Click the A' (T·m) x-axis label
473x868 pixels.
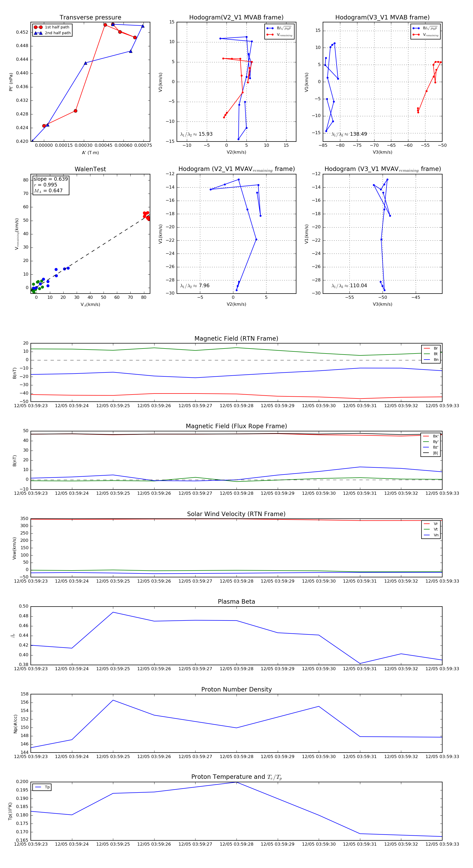[90, 153]
